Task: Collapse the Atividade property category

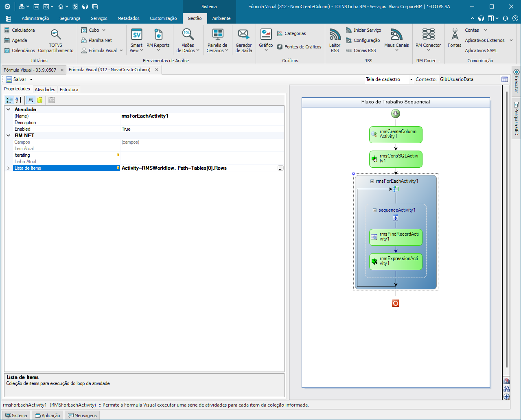Action: (x=8, y=109)
